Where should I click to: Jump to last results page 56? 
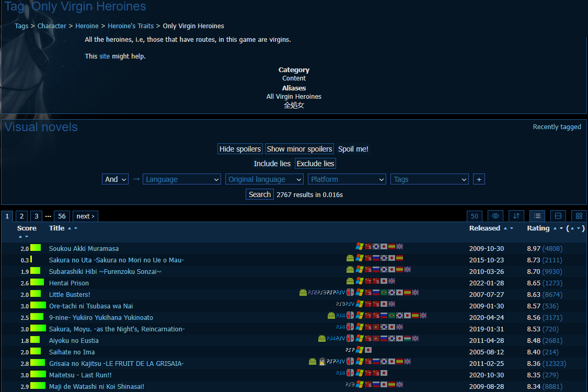tap(62, 216)
